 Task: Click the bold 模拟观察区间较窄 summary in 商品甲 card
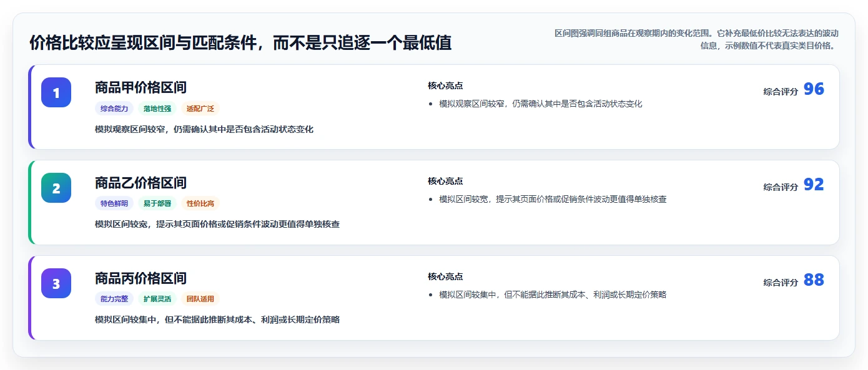tap(204, 129)
